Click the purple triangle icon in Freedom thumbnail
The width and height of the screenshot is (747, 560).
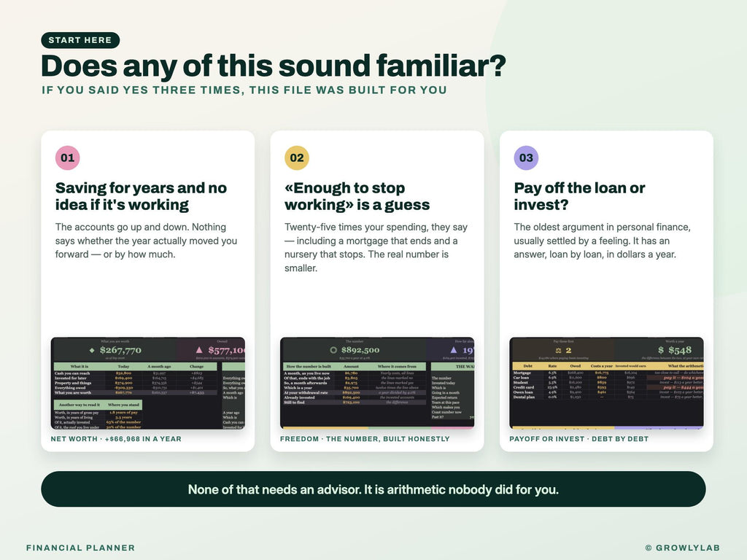[454, 350]
